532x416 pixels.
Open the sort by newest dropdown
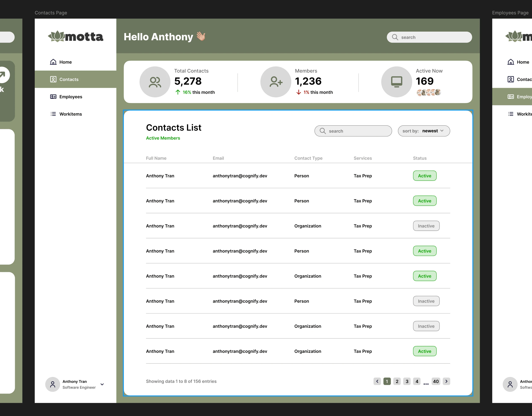click(x=424, y=131)
